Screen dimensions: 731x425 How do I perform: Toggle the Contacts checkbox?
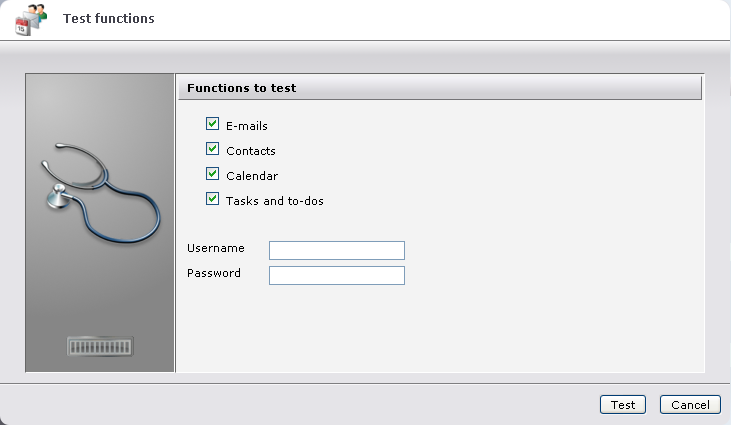pyautogui.click(x=212, y=150)
